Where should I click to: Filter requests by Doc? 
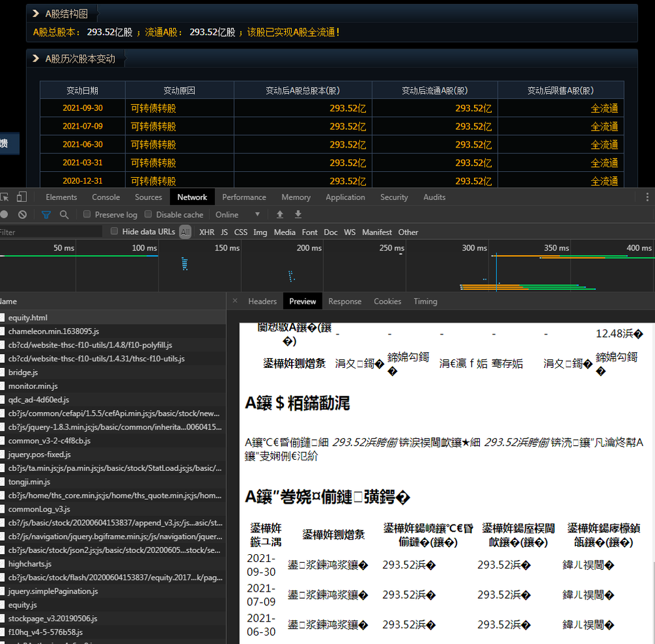tap(330, 232)
